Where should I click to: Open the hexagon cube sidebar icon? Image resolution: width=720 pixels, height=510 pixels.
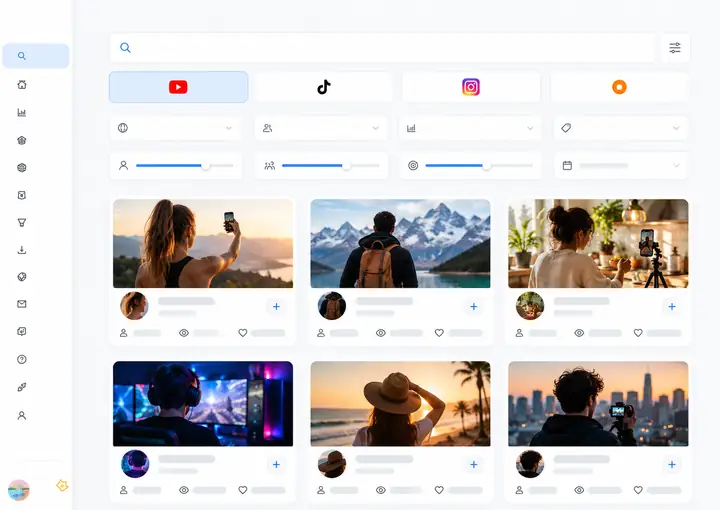pos(22,168)
